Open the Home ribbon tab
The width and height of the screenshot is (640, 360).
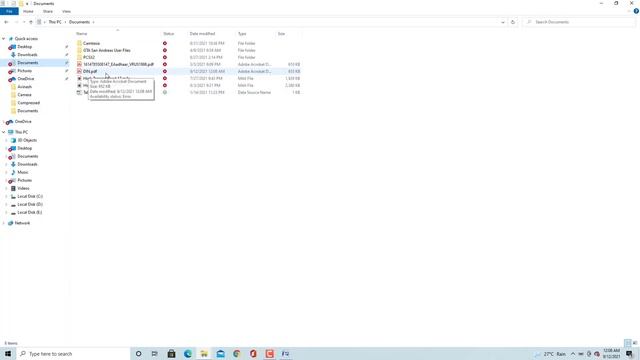(28, 11)
